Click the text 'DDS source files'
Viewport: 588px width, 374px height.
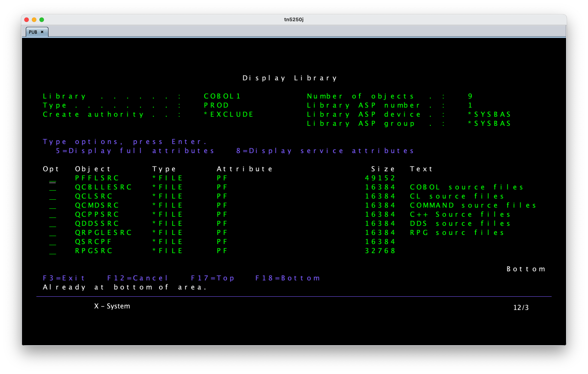[460, 224]
